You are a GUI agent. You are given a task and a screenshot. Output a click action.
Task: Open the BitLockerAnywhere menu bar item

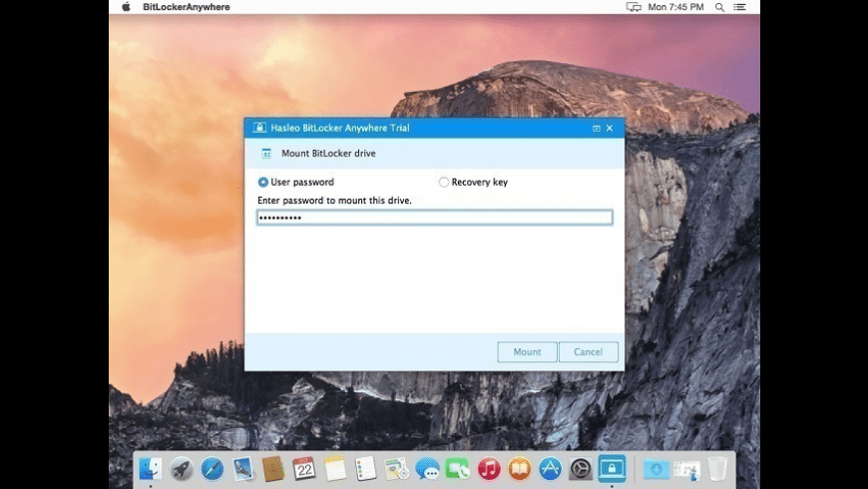click(x=186, y=7)
